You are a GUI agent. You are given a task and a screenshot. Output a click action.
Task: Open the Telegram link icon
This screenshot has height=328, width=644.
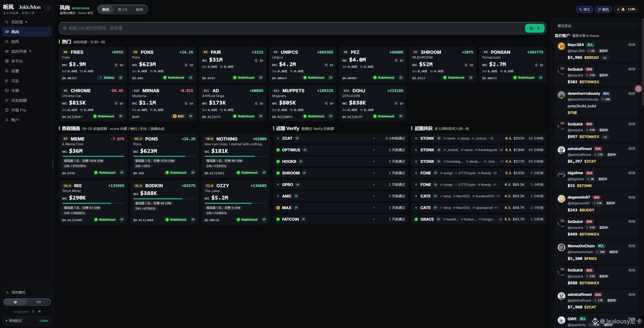tap(39, 311)
